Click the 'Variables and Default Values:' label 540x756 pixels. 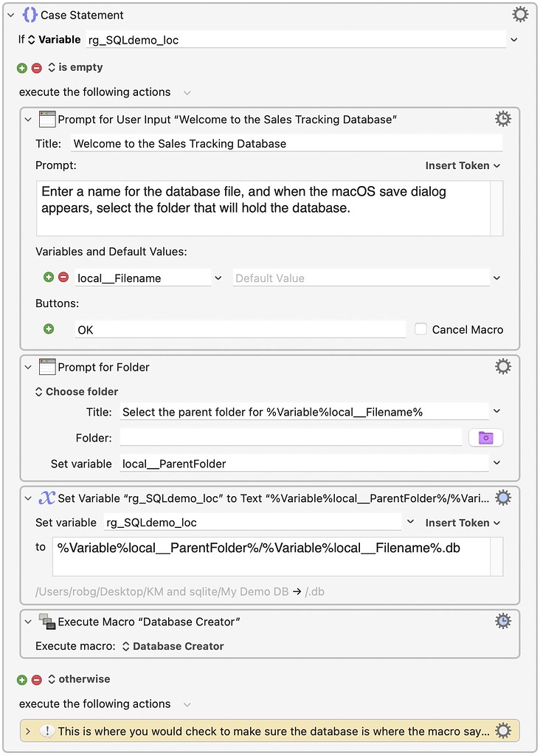[111, 251]
